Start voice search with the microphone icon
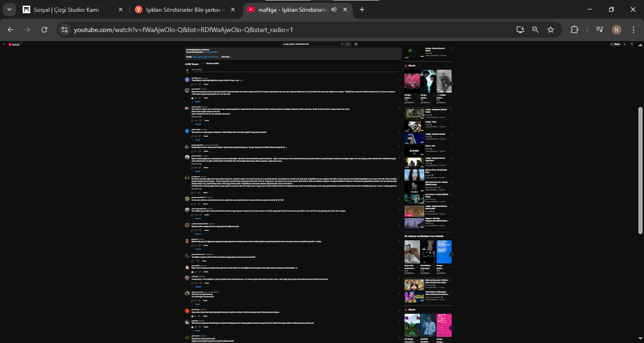 click(x=356, y=44)
